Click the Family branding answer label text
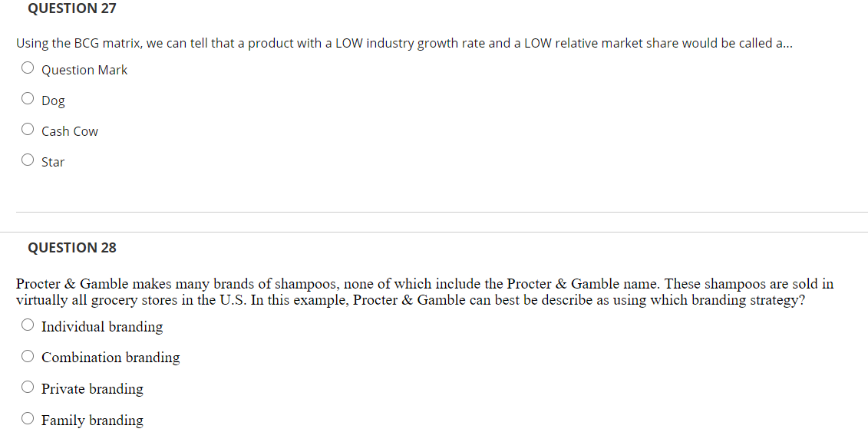 tap(92, 421)
